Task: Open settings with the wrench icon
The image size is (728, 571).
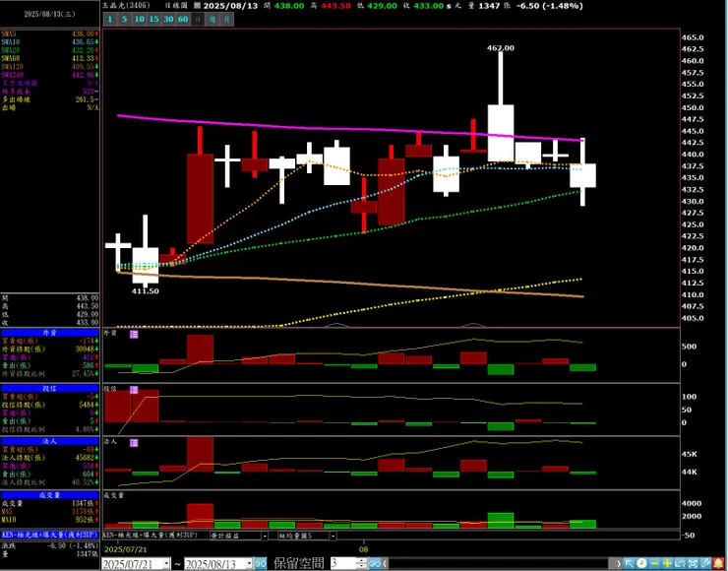Action: pyautogui.click(x=705, y=564)
